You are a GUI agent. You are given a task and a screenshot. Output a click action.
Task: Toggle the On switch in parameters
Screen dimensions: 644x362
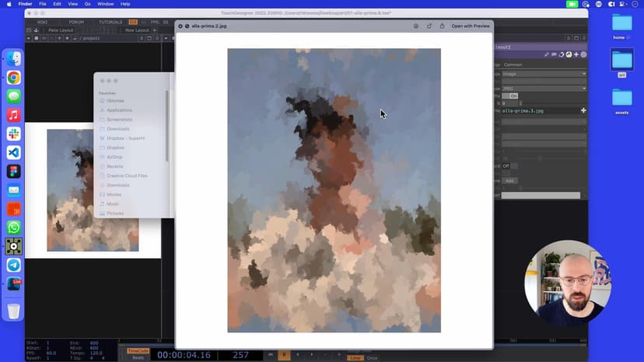pos(513,96)
